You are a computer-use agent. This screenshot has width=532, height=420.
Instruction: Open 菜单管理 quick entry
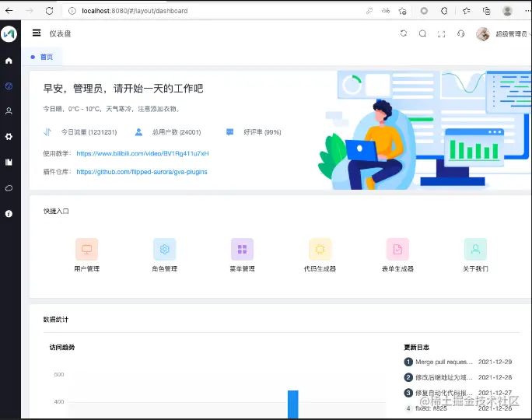click(x=242, y=255)
